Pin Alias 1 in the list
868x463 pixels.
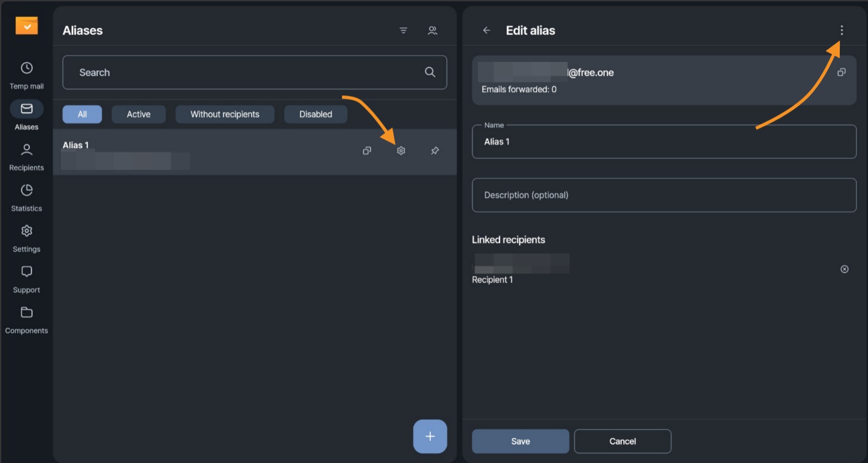pos(435,151)
